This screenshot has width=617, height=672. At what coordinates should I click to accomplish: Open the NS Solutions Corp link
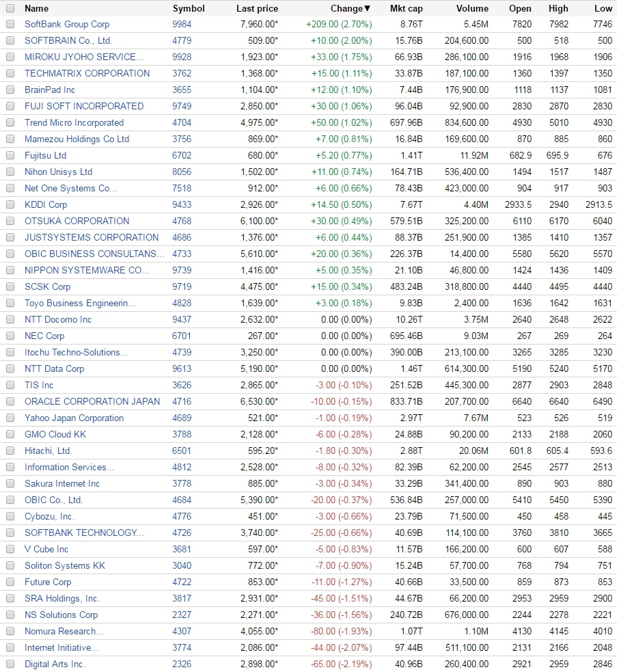(x=61, y=615)
